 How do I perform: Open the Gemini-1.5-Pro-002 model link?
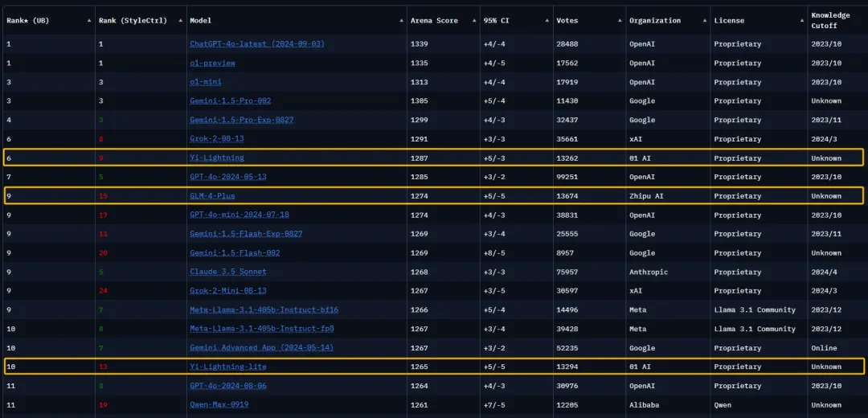point(231,100)
